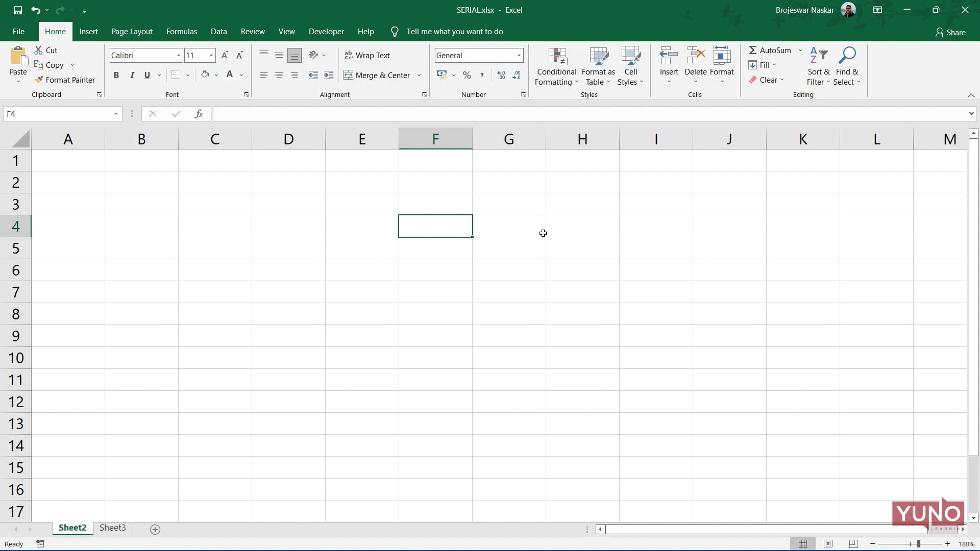Toggle Italic formatting on selection

(x=131, y=74)
